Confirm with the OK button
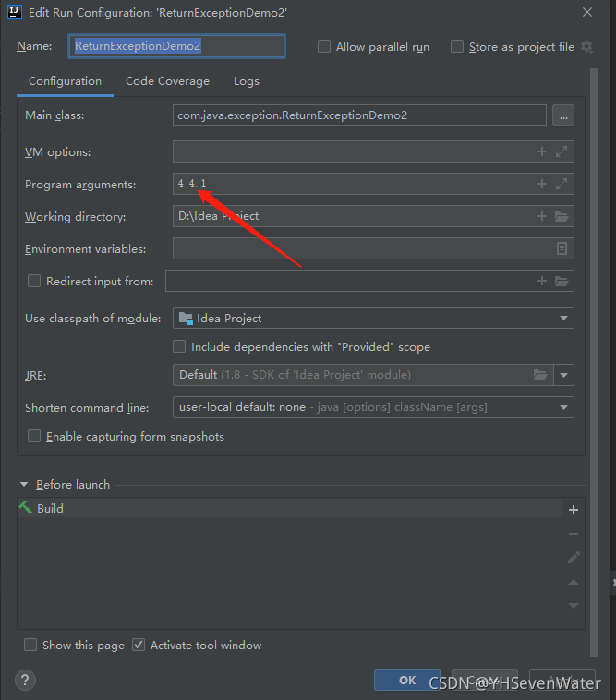616x700 pixels. point(407,680)
